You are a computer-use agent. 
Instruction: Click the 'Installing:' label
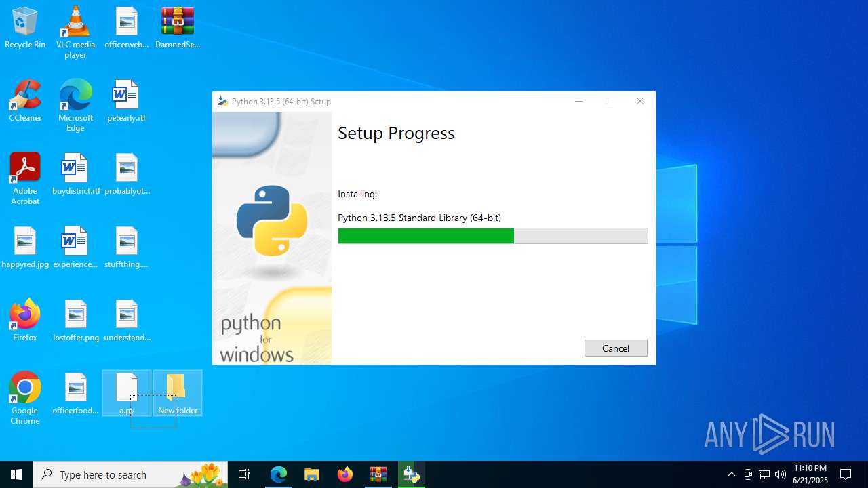tap(357, 194)
